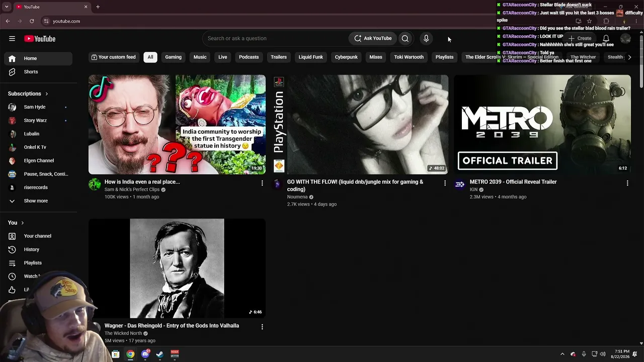Open Chrome extensions puzzle icon

coord(606,21)
